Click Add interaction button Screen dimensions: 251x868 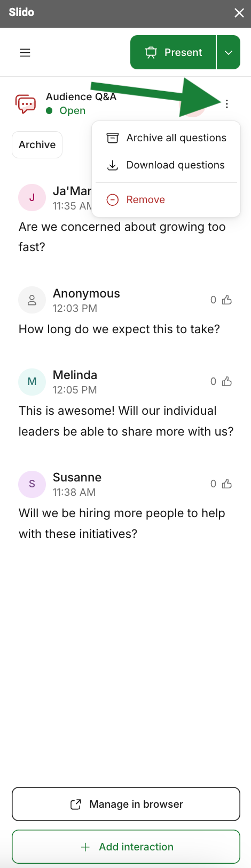click(x=126, y=847)
